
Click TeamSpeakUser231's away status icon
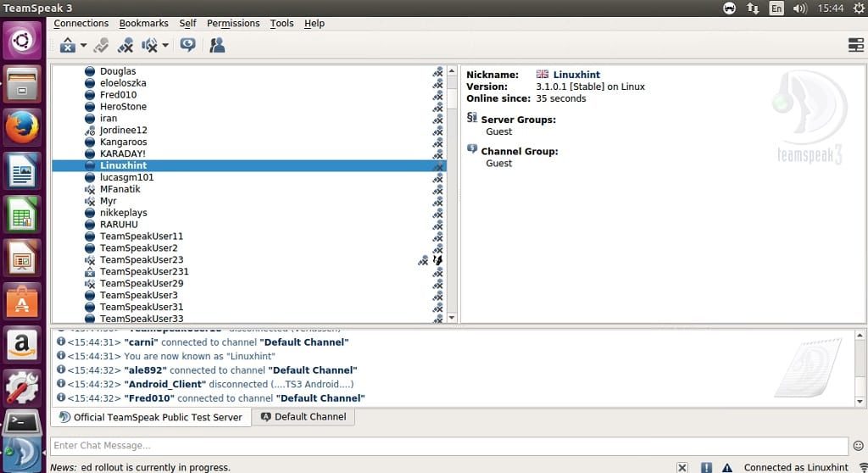click(x=90, y=272)
